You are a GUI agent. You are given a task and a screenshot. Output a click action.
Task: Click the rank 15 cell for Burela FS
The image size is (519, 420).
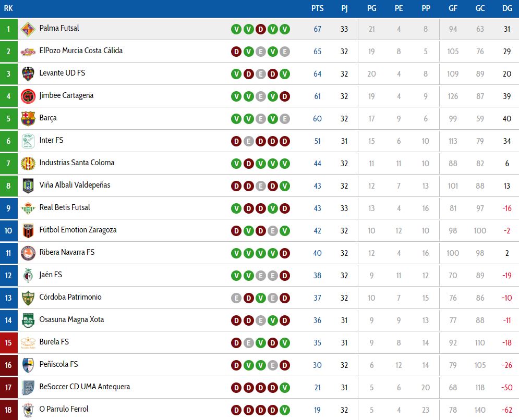[x=8, y=343]
